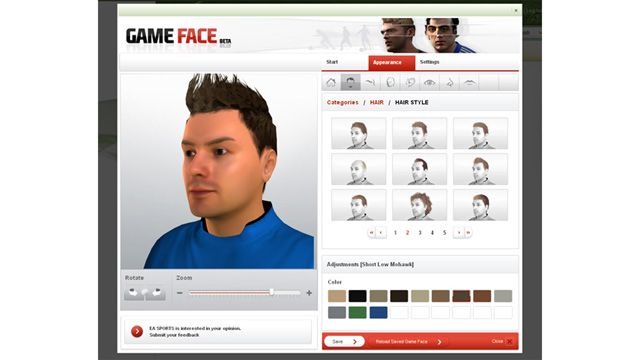This screenshot has width=640, height=360.
Task: Select the ear profile category icon
Action: [x=410, y=82]
